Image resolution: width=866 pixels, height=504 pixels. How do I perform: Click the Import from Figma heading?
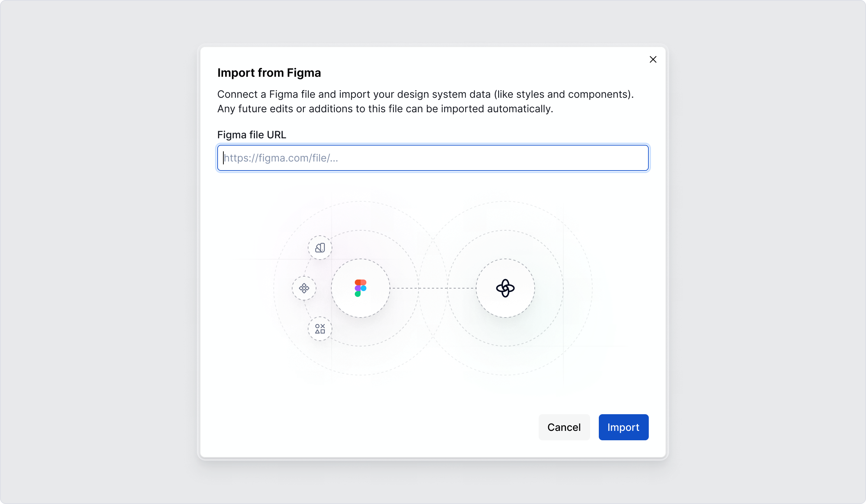pos(269,73)
